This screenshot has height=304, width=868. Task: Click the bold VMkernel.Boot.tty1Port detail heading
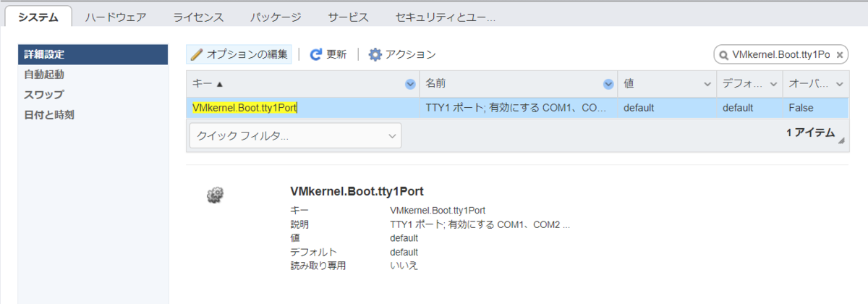click(357, 192)
